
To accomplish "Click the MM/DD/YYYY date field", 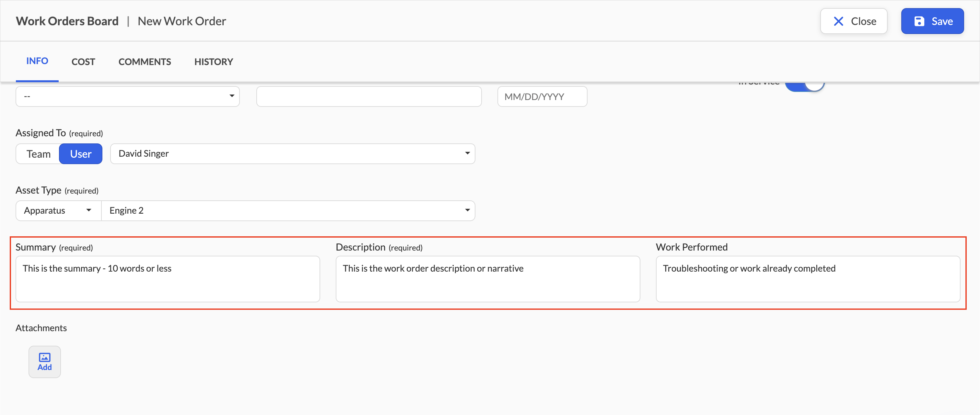I will [542, 96].
